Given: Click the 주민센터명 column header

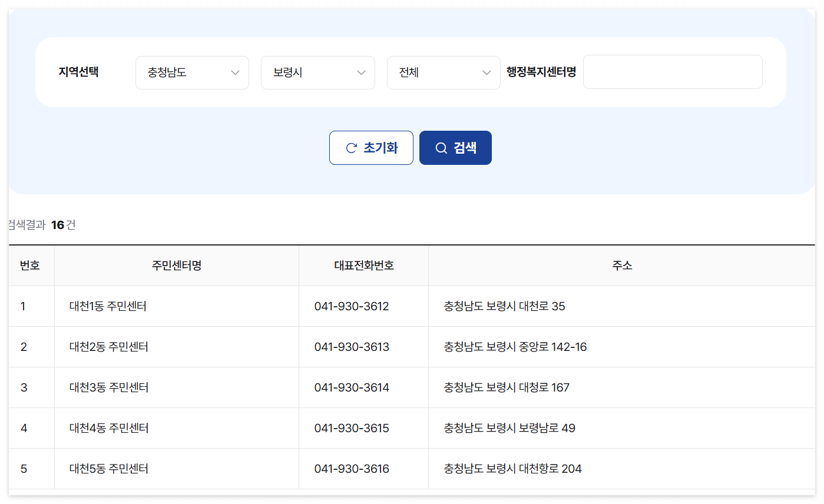Looking at the screenshot, I should tap(177, 266).
